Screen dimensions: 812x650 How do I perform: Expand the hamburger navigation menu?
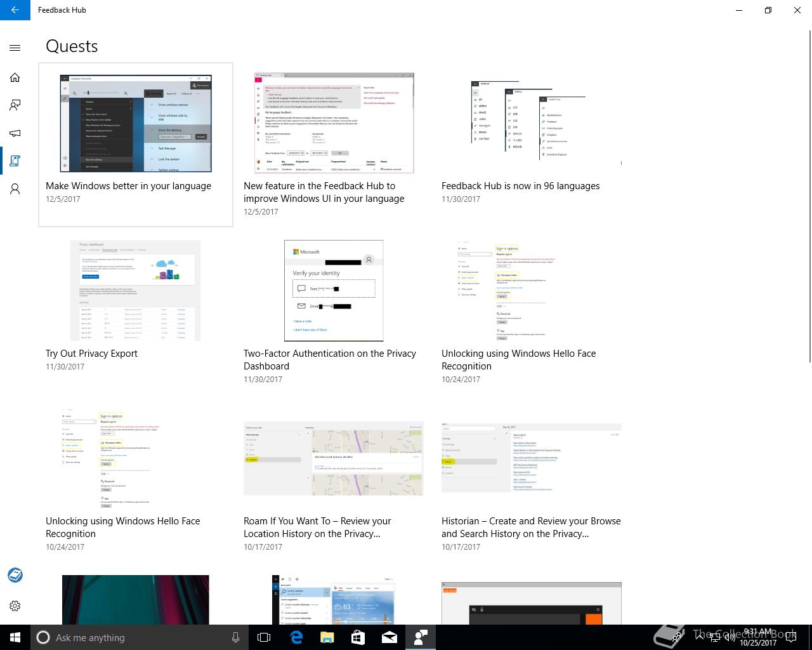pos(15,48)
